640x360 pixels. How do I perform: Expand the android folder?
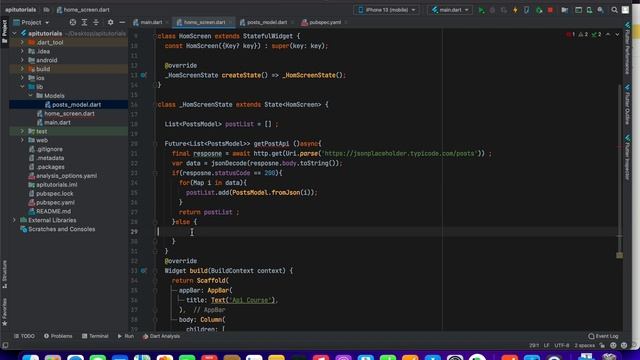click(22, 60)
